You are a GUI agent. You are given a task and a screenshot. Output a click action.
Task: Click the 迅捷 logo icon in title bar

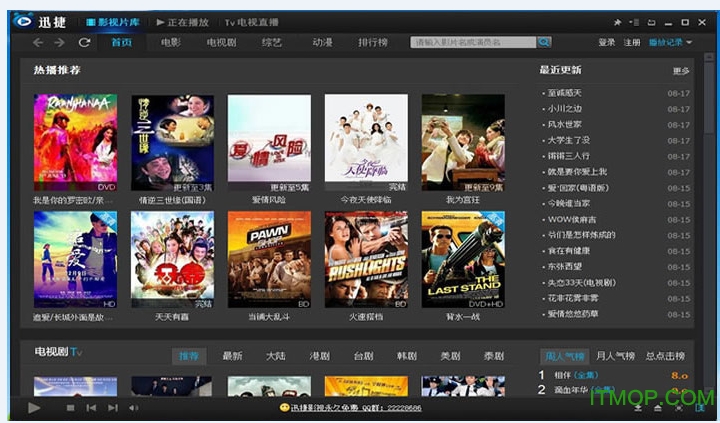[23, 21]
